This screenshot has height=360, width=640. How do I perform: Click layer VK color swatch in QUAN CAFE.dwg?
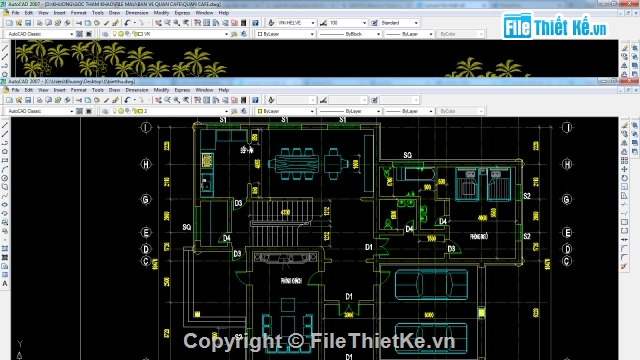click(140, 34)
